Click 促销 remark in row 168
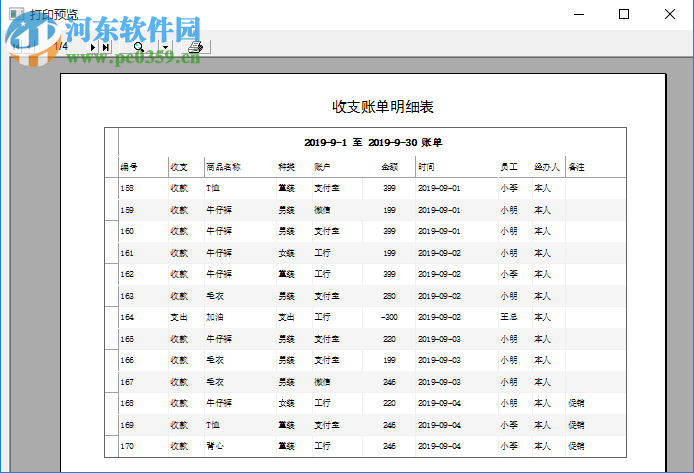694x473 pixels. [x=576, y=403]
